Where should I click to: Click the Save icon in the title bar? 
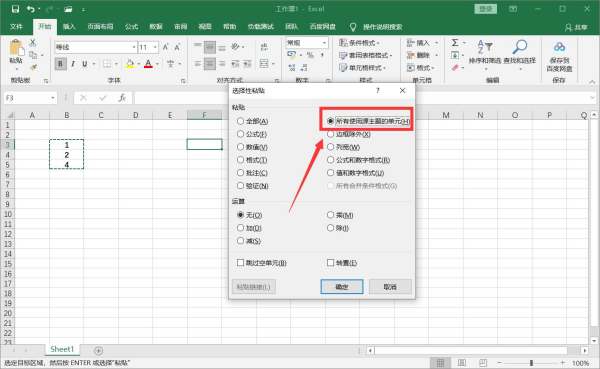point(15,9)
